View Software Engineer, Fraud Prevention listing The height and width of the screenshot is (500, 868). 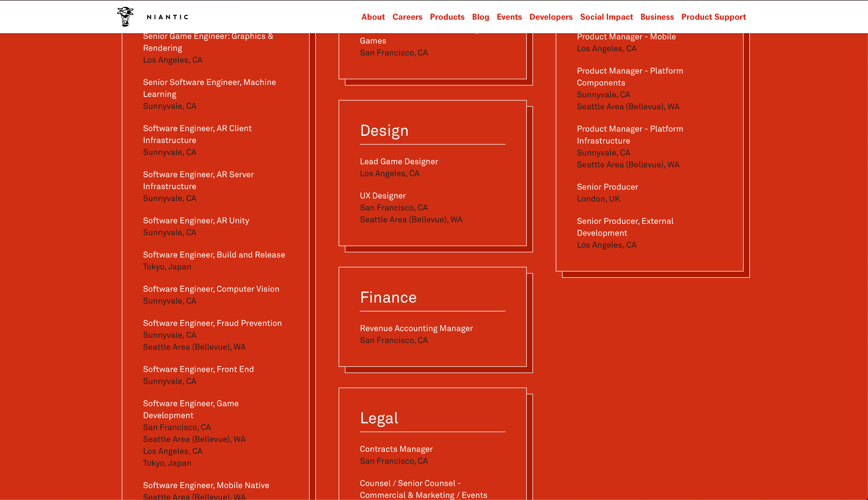(x=212, y=323)
